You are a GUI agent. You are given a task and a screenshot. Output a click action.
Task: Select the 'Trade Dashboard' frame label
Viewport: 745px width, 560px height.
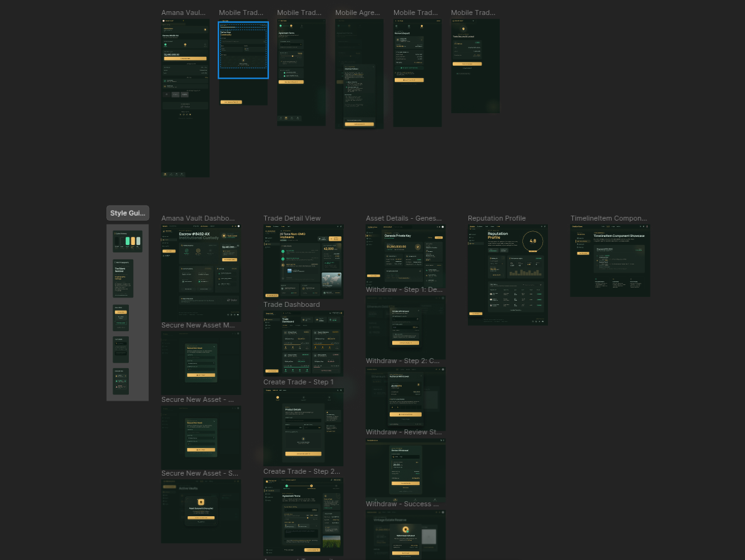pos(291,304)
